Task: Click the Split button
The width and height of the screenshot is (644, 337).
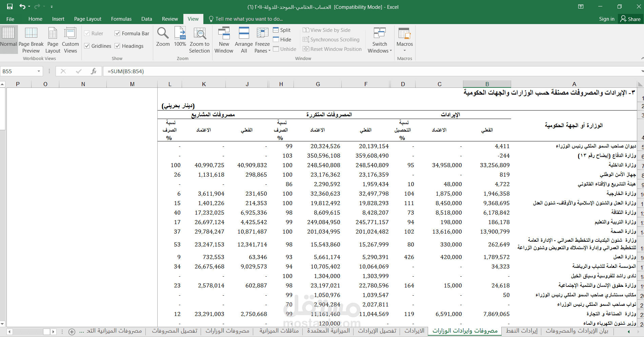Action: (282, 30)
